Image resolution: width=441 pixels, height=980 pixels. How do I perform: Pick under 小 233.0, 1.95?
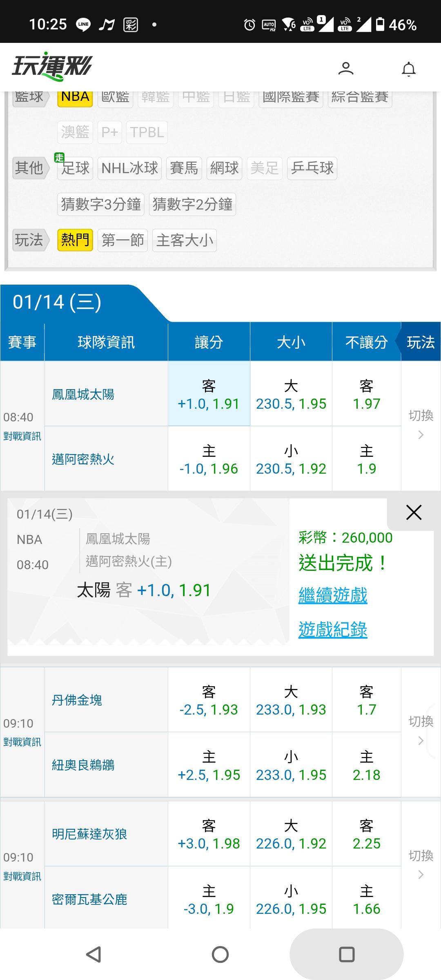coord(291,765)
